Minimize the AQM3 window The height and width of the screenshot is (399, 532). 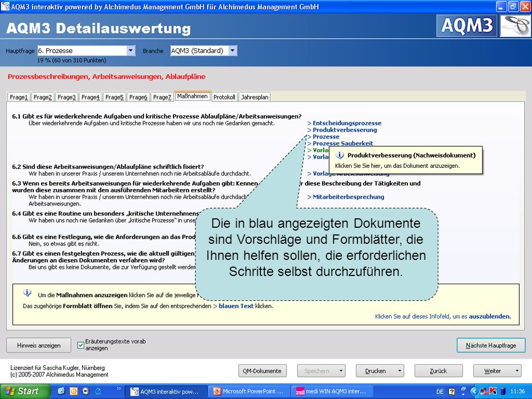point(502,7)
